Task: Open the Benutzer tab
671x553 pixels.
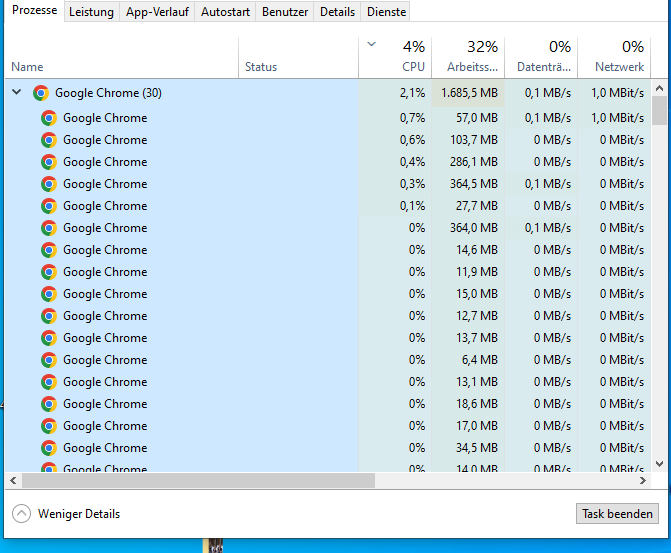Action: pyautogui.click(x=285, y=12)
